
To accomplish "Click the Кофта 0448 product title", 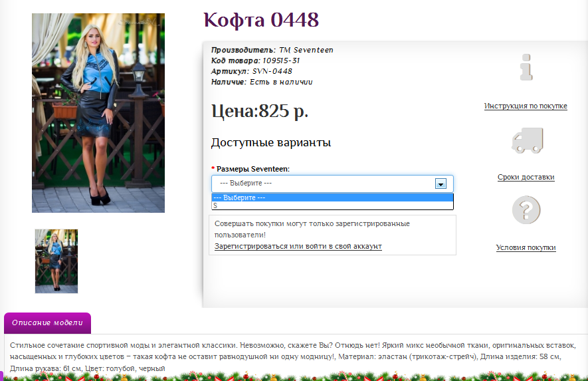I will pos(261,20).
